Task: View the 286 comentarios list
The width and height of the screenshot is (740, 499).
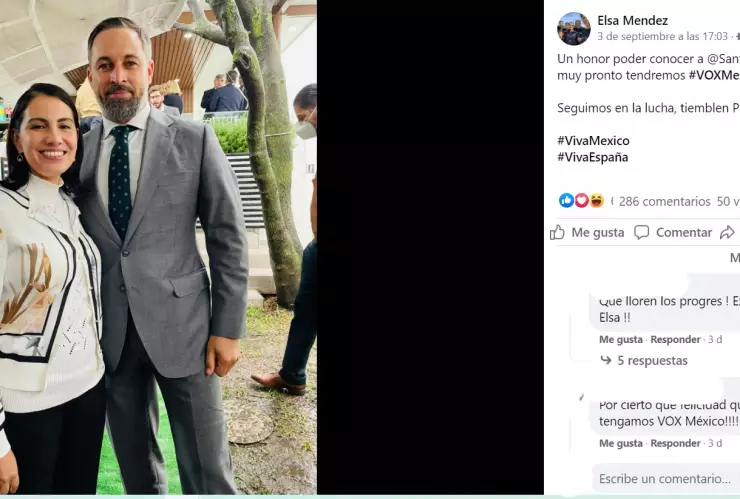Action: [664, 201]
